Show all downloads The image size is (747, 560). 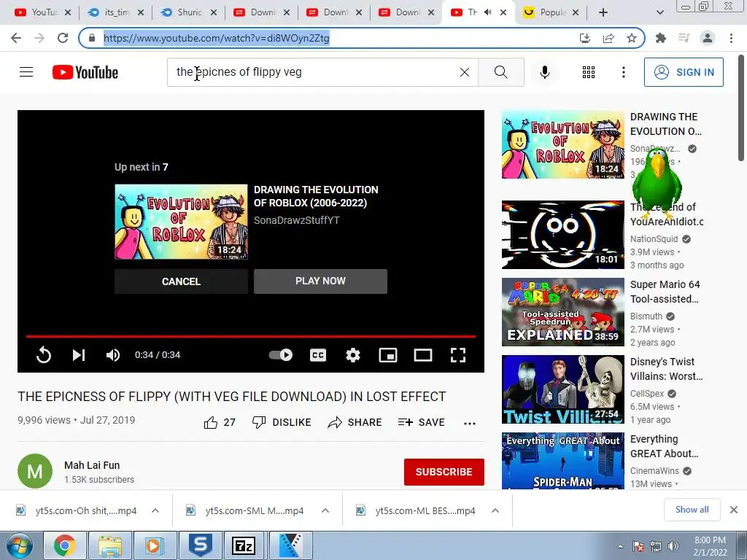(692, 510)
